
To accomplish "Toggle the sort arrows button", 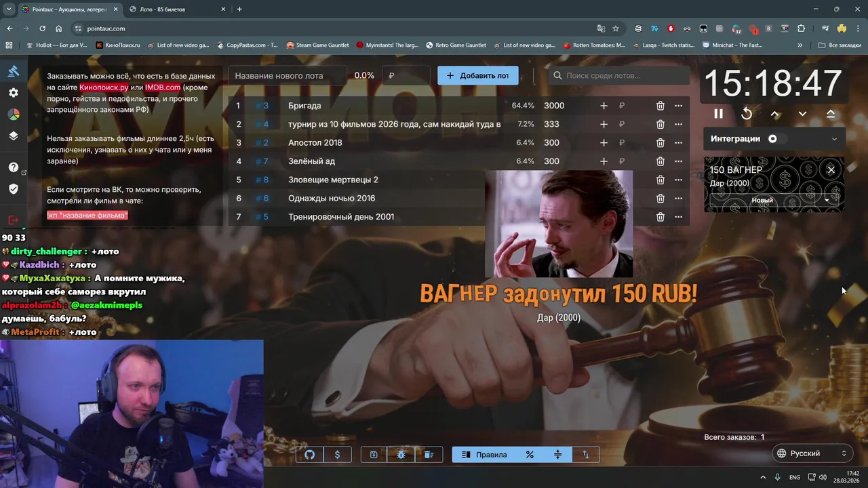I will pos(586,455).
